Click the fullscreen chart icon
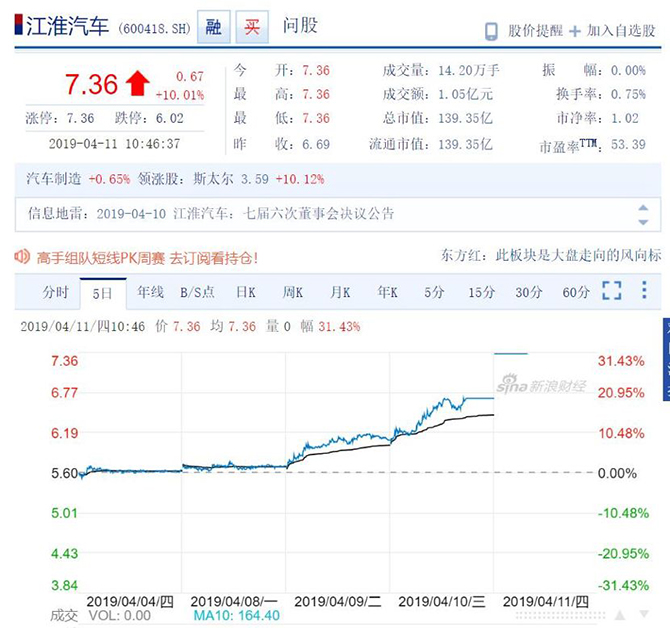The width and height of the screenshot is (670, 628). pos(611,291)
